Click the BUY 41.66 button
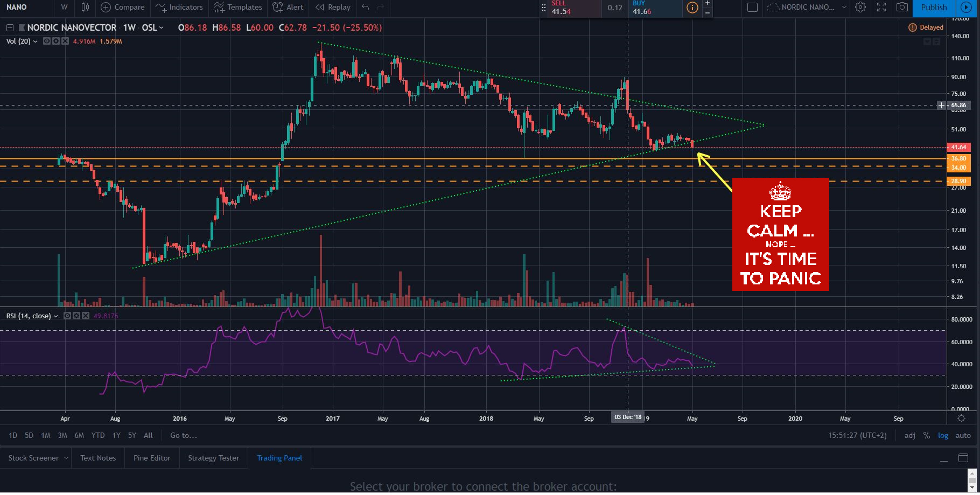 [x=656, y=8]
